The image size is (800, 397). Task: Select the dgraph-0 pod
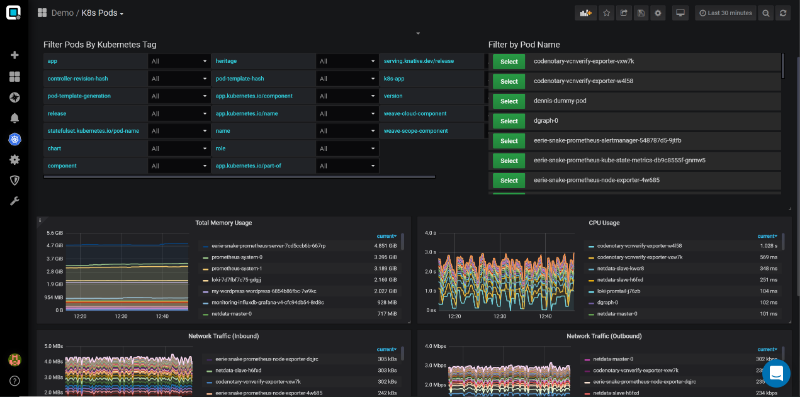pyautogui.click(x=509, y=121)
